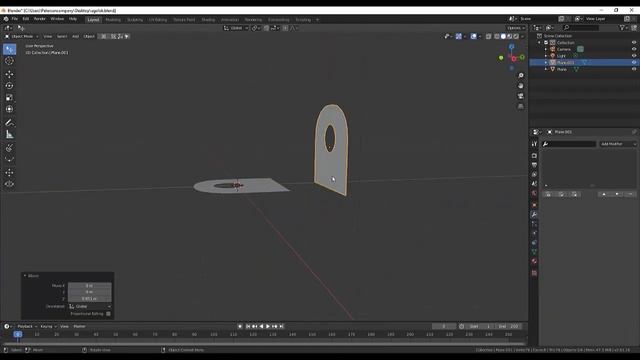This screenshot has width=640, height=360.
Task: Open the Render properties tab
Action: (x=534, y=156)
